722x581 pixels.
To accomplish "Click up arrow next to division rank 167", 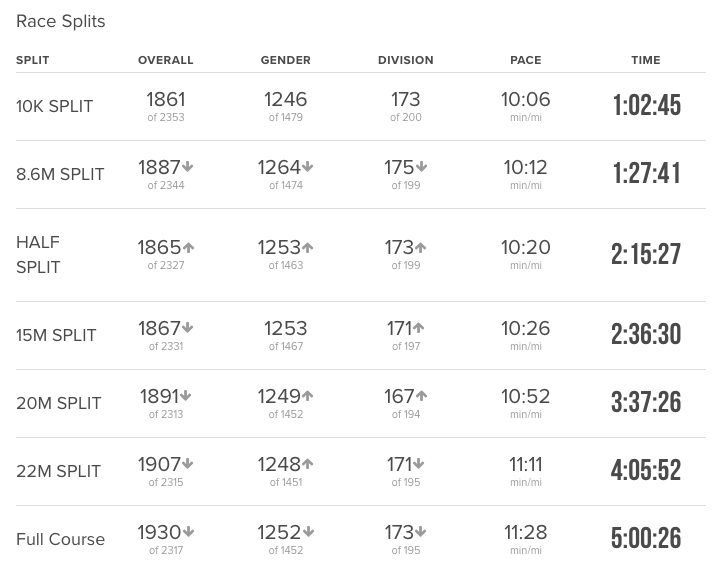I will 421,397.
